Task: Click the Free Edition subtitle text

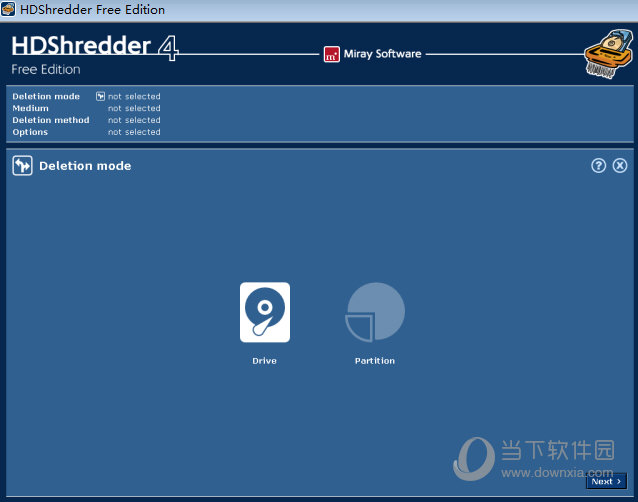Action: tap(46, 69)
